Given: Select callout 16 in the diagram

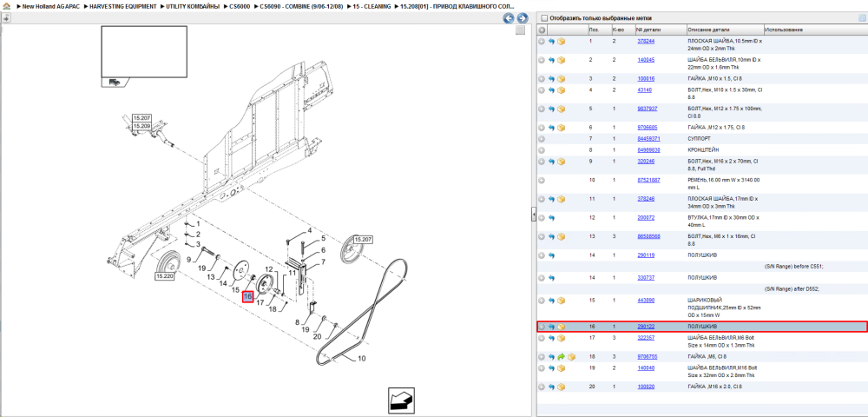Looking at the screenshot, I should 248,297.
